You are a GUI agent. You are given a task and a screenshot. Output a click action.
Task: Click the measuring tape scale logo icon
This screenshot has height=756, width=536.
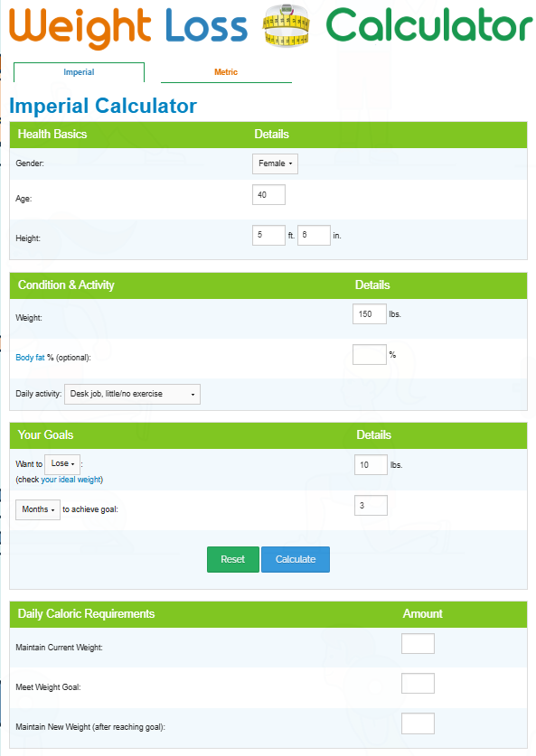point(287,26)
